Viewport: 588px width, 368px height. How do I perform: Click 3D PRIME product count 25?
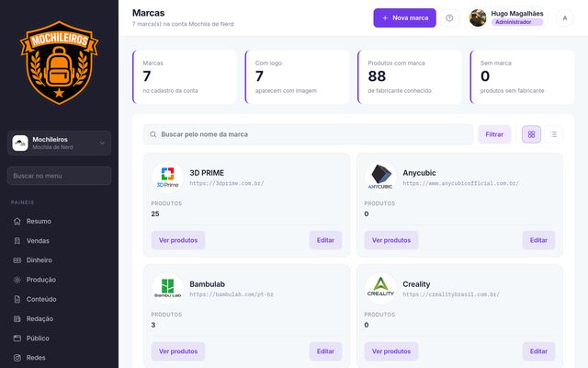(x=155, y=213)
